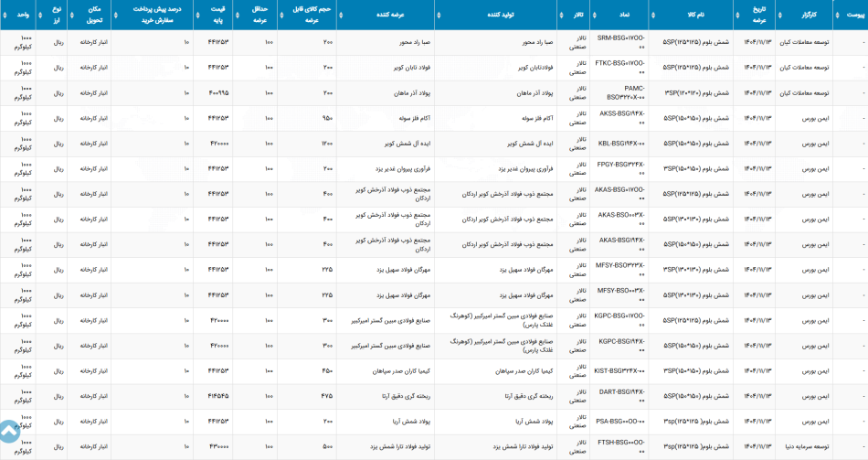Screen dimensions: 868x460
Task: Select symbol cell FTSH-BSG
Action: point(621,446)
